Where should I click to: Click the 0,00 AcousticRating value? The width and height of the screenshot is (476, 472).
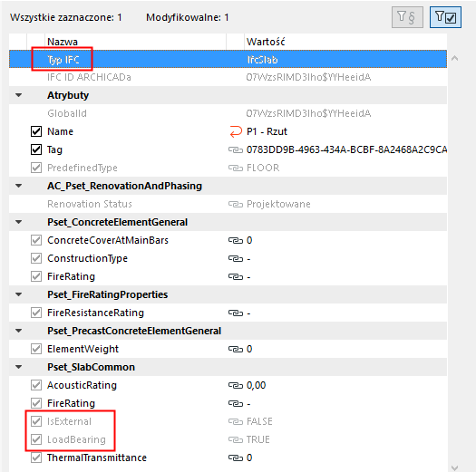pos(257,385)
